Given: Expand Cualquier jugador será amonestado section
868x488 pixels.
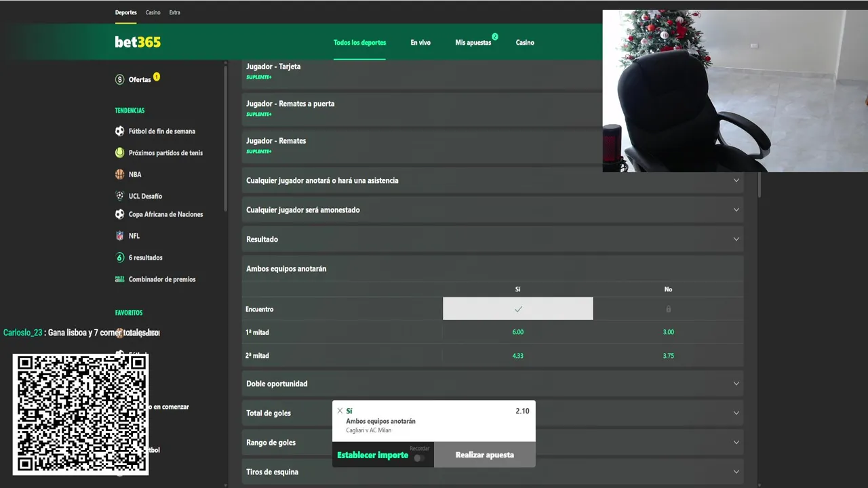Looking at the screenshot, I should [492, 210].
